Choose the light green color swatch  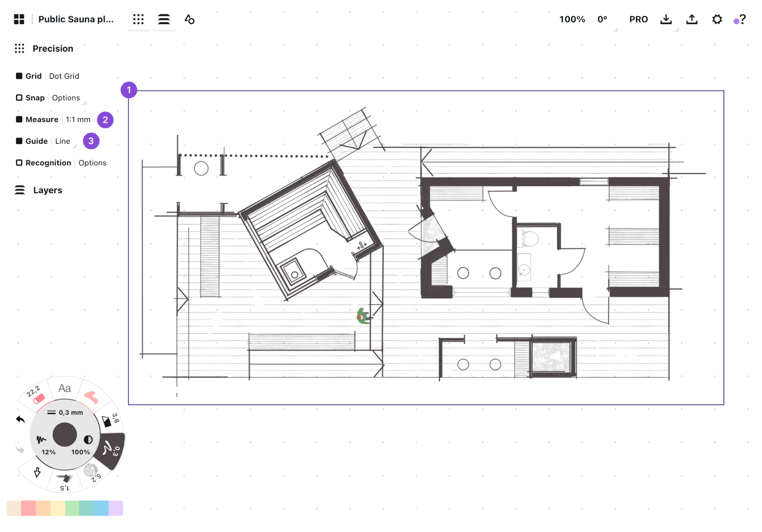[72, 508]
